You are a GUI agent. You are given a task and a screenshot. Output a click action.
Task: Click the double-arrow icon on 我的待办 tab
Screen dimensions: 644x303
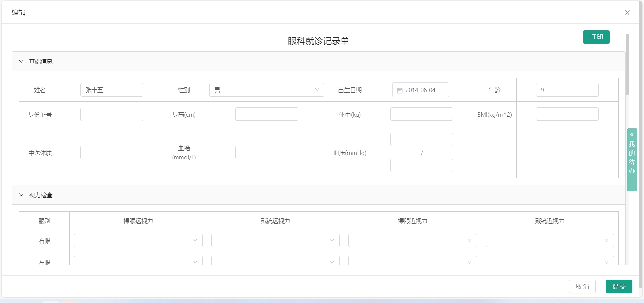pos(632,135)
